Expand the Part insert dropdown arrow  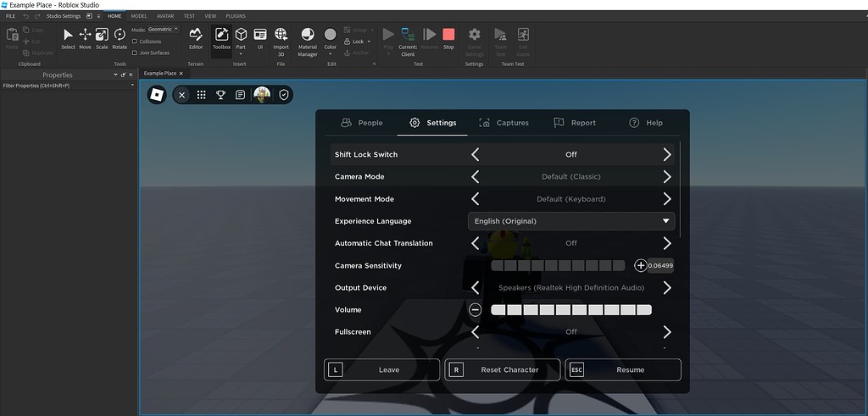click(241, 54)
